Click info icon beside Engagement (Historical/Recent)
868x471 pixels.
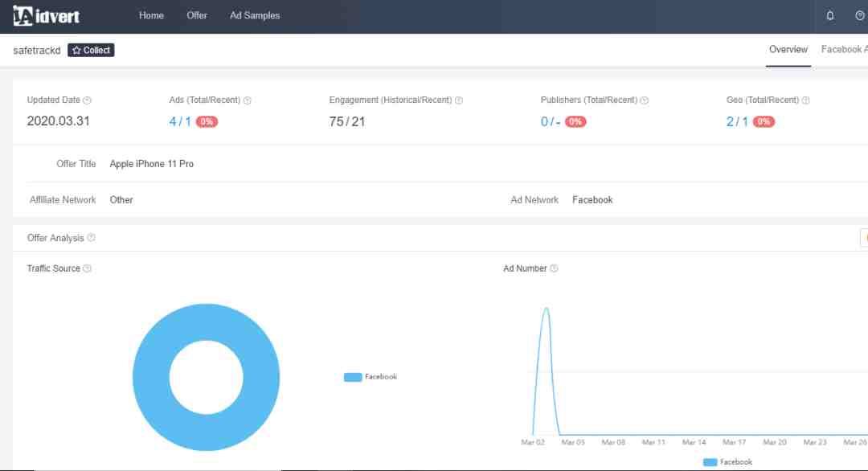pos(459,100)
